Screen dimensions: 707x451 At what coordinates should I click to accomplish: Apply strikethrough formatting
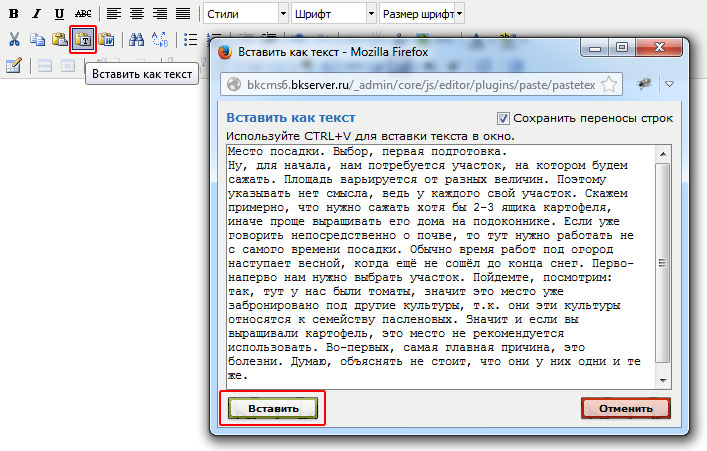coord(83,14)
